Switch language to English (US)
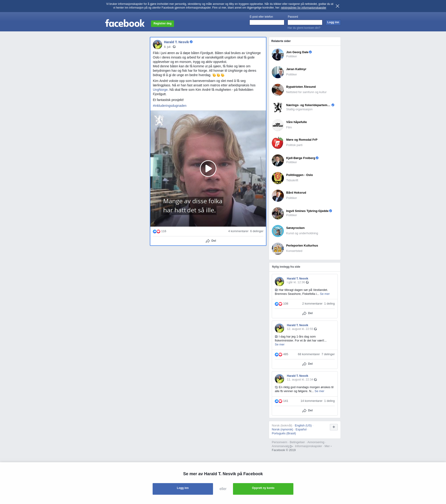 [303, 426]
